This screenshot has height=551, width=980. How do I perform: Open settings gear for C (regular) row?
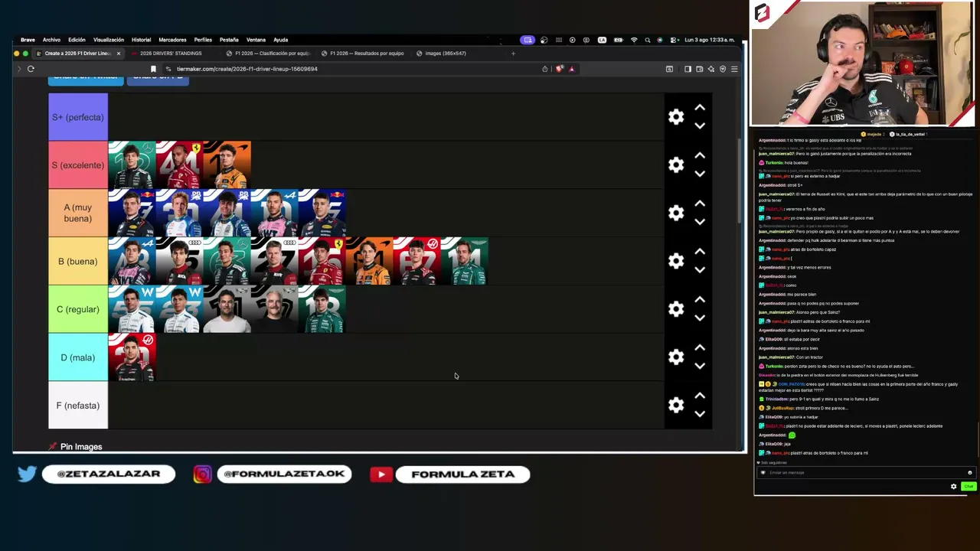click(675, 309)
